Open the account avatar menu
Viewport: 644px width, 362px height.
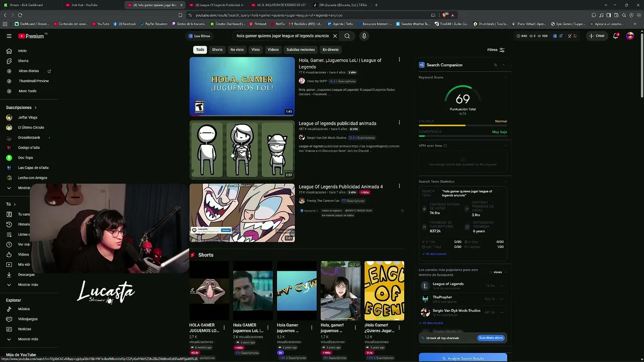point(630,36)
